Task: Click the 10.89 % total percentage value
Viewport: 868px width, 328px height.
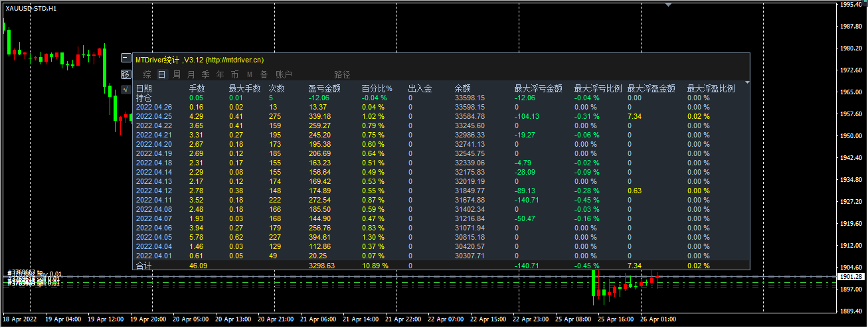Action: [375, 266]
